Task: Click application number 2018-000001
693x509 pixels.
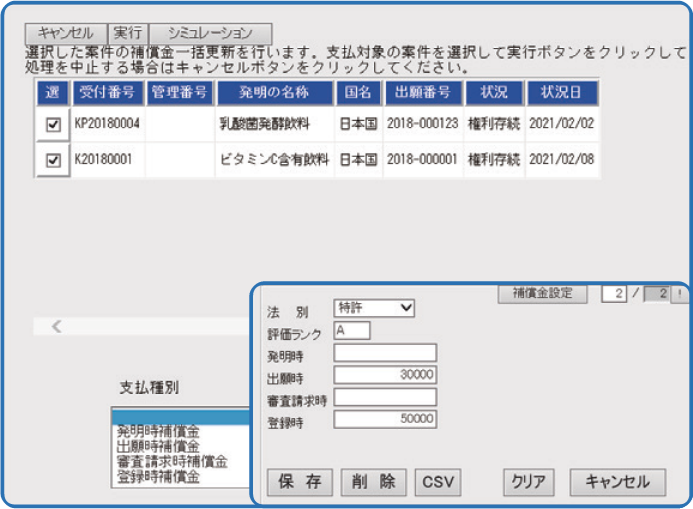Action: pos(422,159)
